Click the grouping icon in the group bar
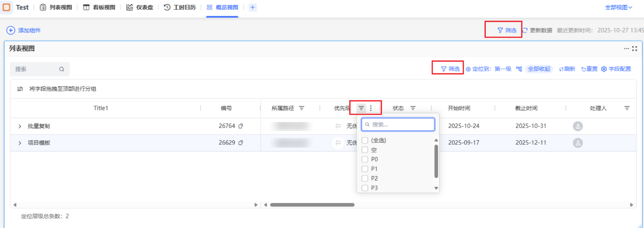Viewport: 644px width, 228px height. (20, 89)
